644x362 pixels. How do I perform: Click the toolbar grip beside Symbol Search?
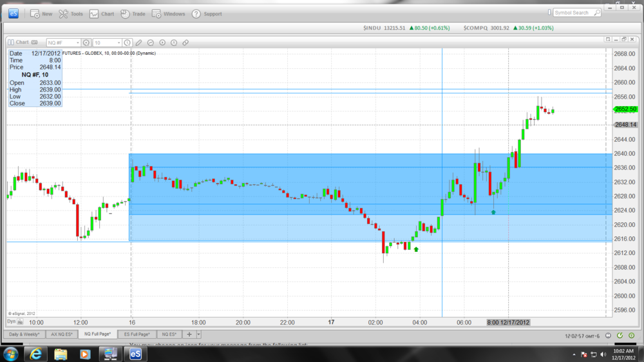pyautogui.click(x=549, y=13)
